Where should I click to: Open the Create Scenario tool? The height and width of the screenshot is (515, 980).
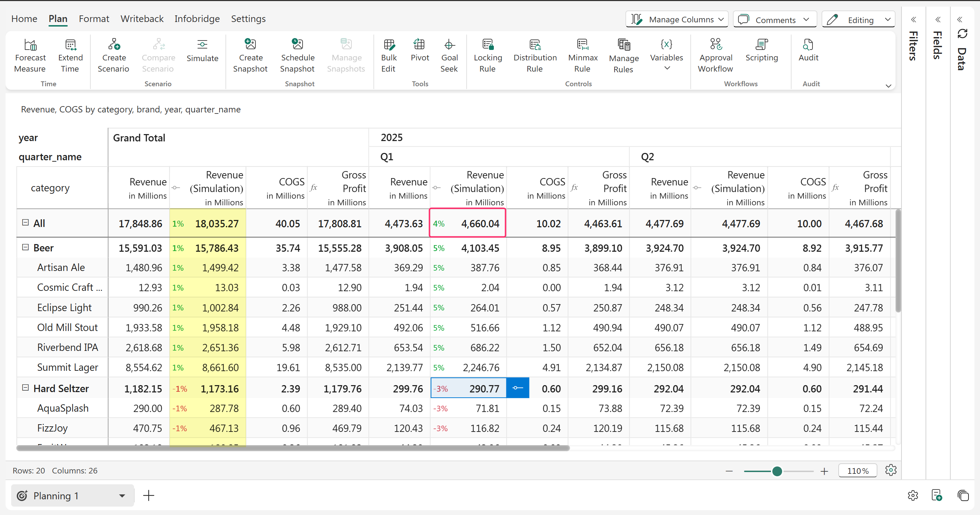tap(113, 45)
